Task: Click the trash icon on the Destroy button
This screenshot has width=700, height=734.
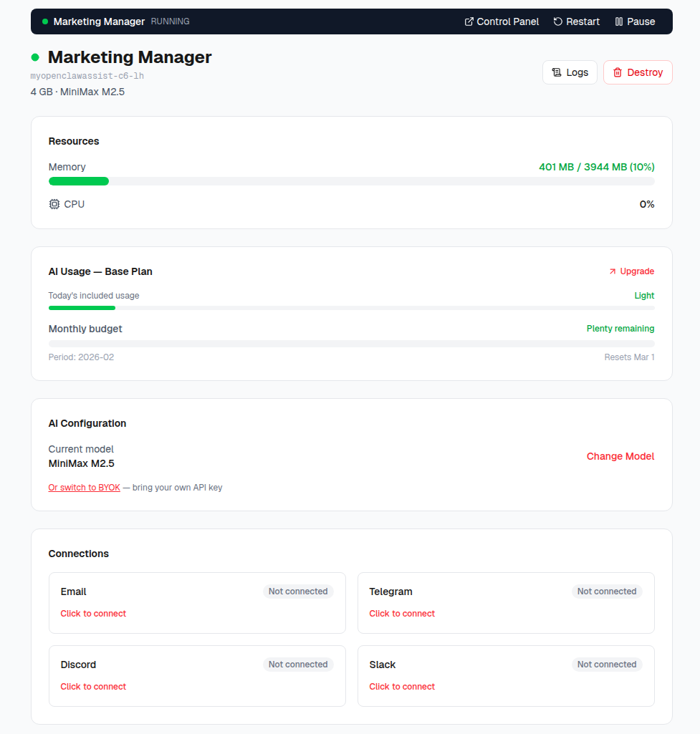Action: [618, 72]
